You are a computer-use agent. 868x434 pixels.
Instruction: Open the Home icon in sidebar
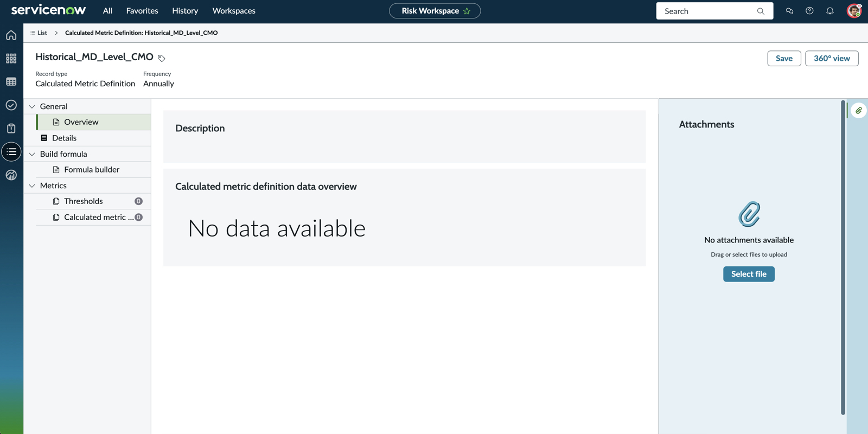[x=11, y=35]
